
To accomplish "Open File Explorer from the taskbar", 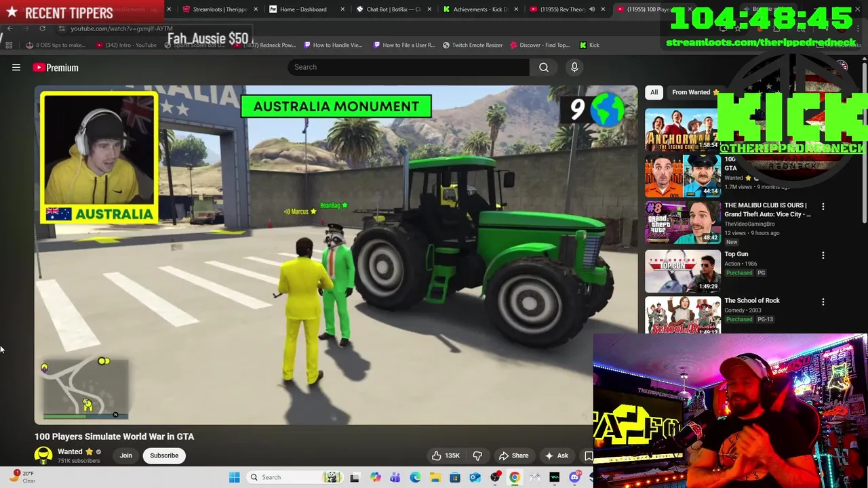I will click(x=435, y=477).
